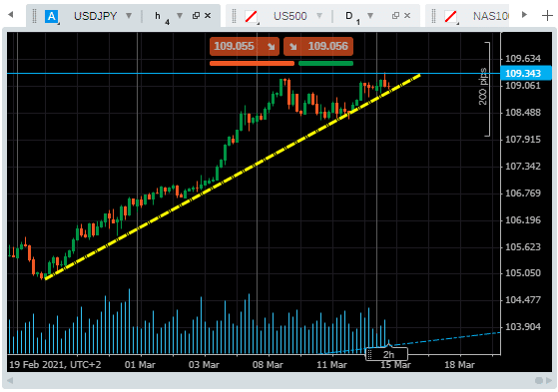Click the 01 Mar date label
This screenshot has width=558, height=392.
140,365
